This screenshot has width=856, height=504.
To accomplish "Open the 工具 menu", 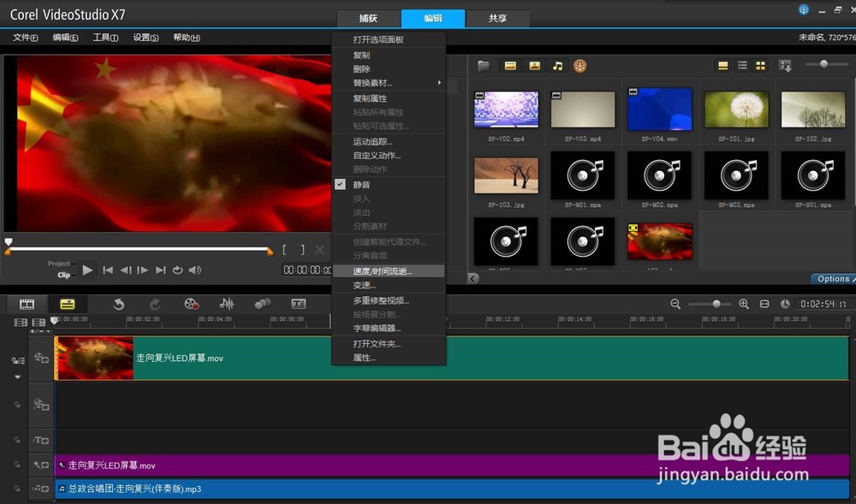I will 105,37.
